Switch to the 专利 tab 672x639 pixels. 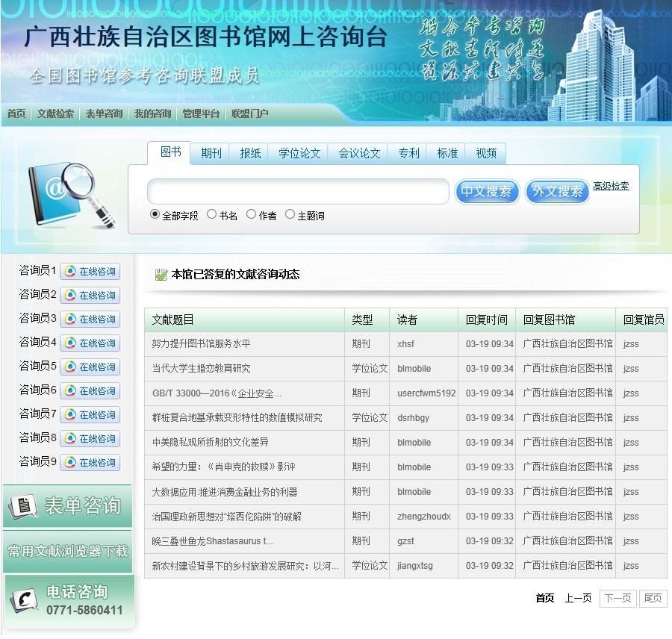click(408, 154)
